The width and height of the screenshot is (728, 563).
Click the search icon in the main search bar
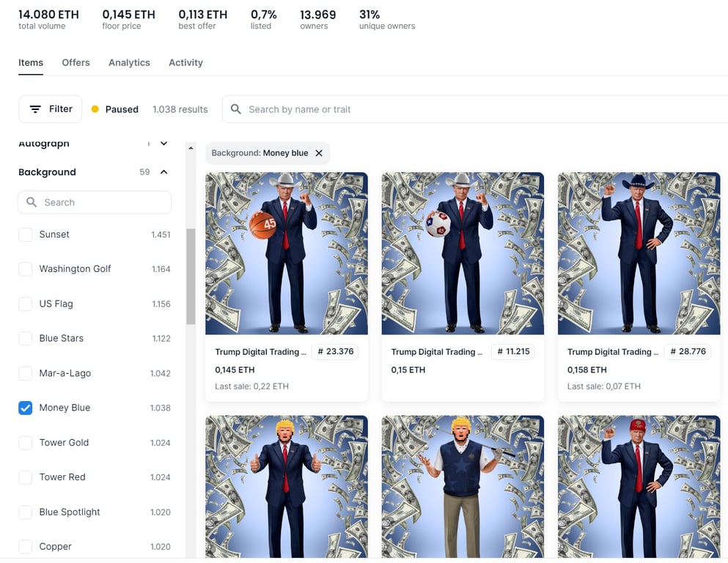(235, 108)
